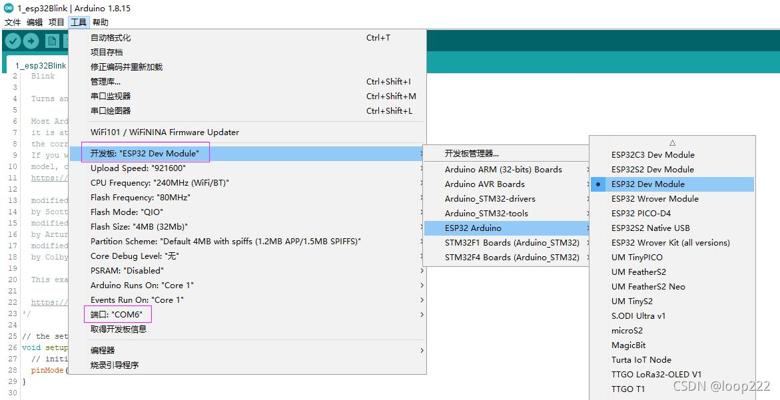Choose 自动格式化 in the tools menu

click(x=247, y=38)
